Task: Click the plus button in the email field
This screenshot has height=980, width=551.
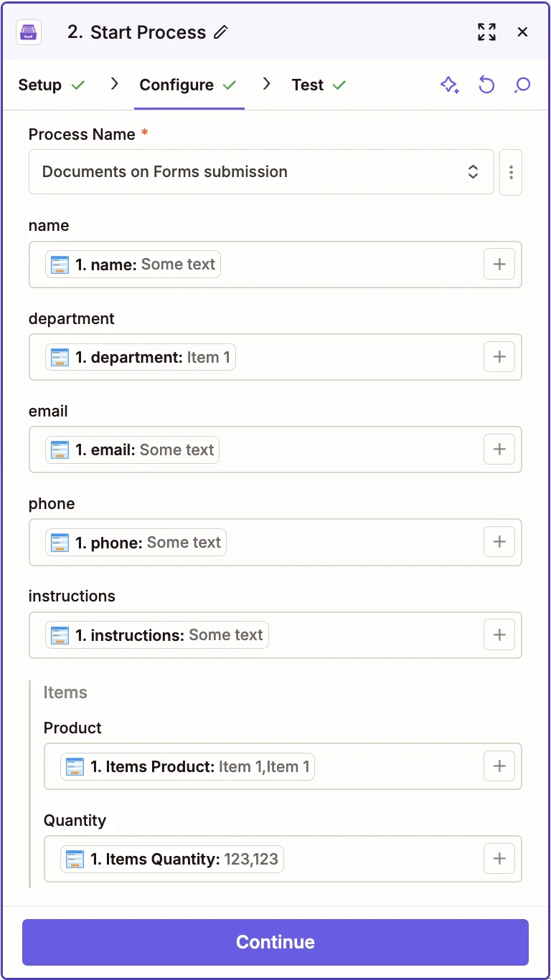Action: pyautogui.click(x=500, y=449)
